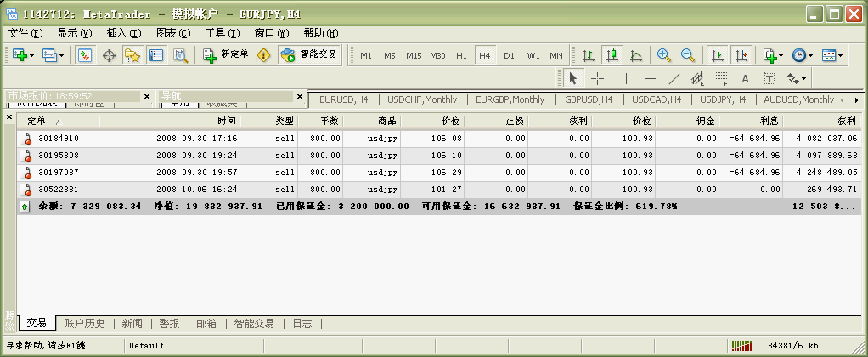Select the vertical line tool
Viewport: 868px width, 357px height.
(626, 78)
